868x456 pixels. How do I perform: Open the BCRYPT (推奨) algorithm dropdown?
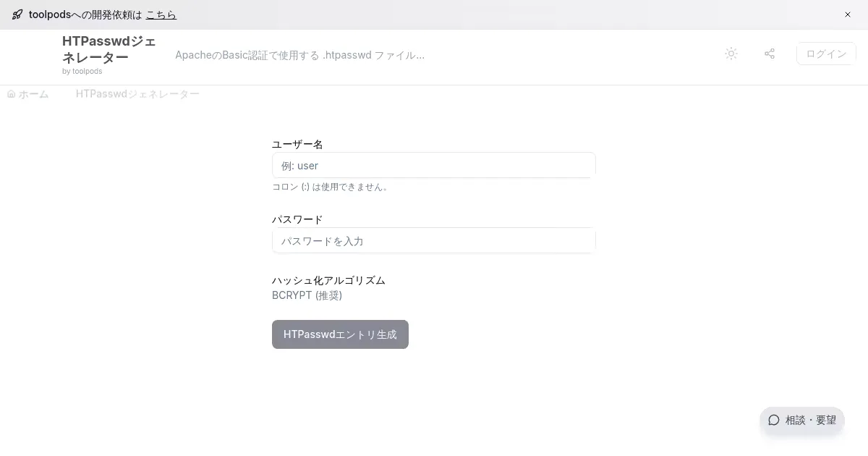pos(307,295)
